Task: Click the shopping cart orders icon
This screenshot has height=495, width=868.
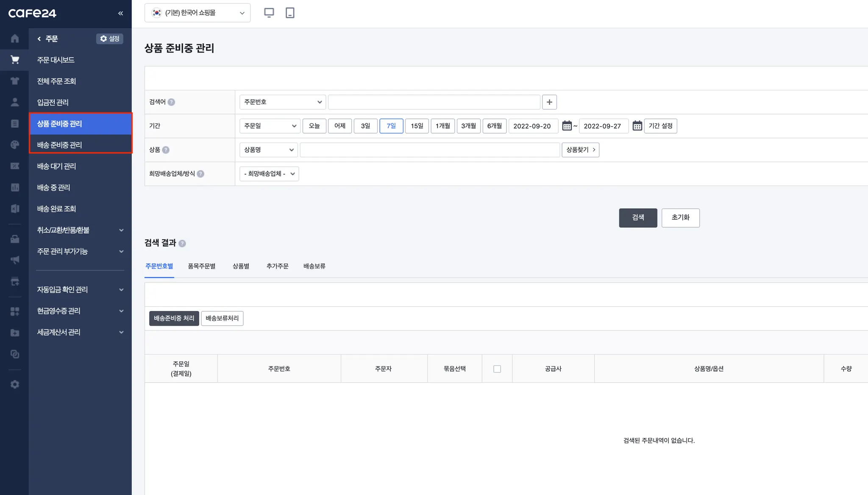Action: coord(15,60)
